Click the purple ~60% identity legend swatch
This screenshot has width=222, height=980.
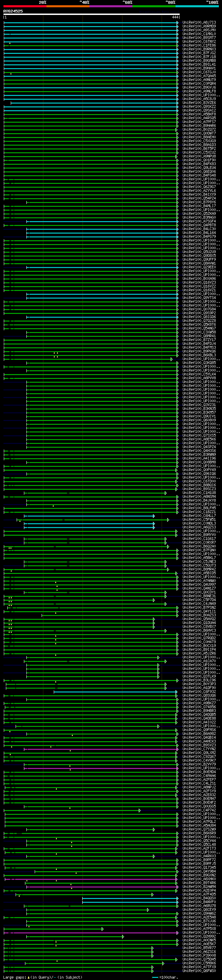[111, 6]
